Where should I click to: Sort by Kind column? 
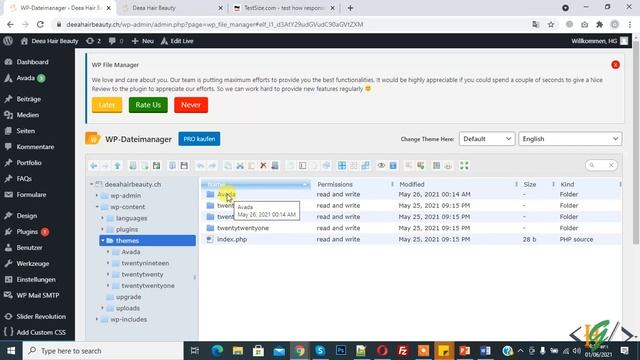point(567,184)
